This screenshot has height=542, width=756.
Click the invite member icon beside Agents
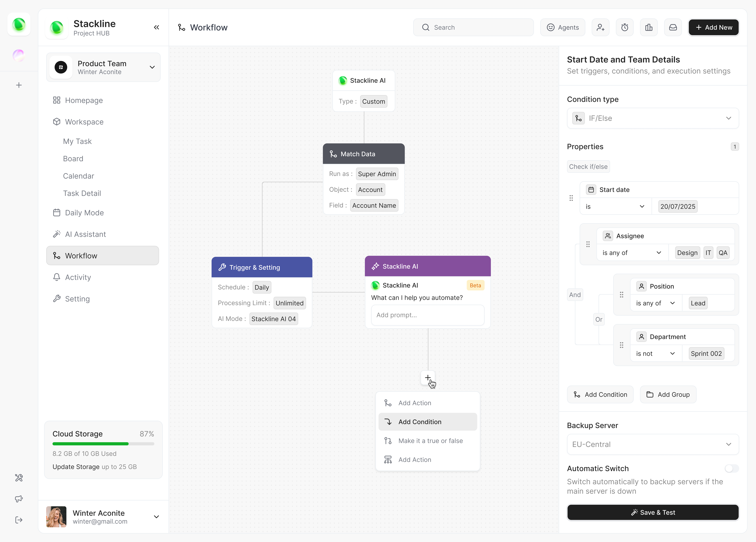click(600, 27)
